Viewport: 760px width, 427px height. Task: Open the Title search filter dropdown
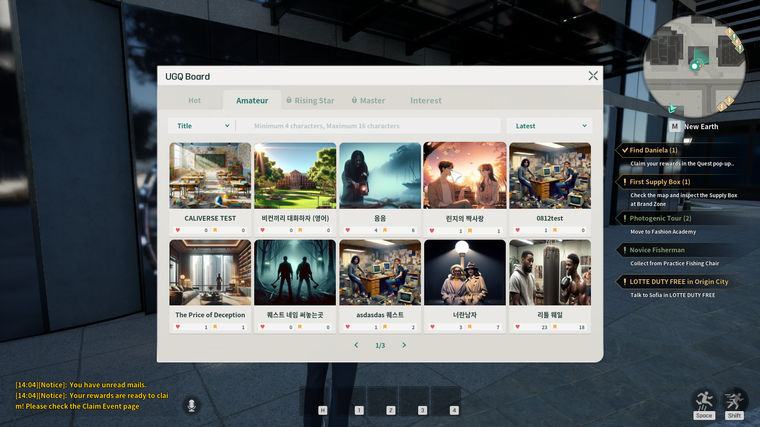tap(203, 126)
